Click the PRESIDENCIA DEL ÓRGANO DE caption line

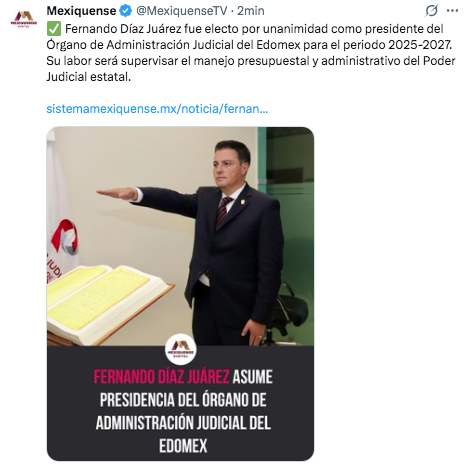(x=183, y=400)
